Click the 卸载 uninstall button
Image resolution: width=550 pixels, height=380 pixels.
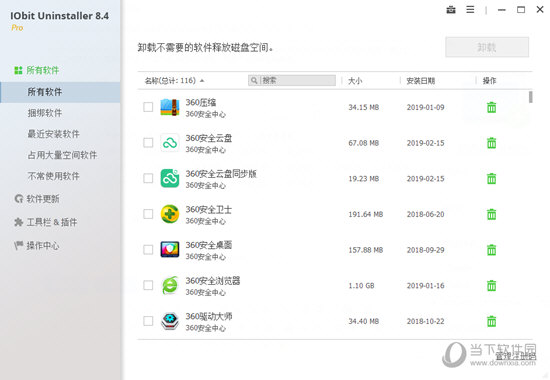(x=487, y=47)
